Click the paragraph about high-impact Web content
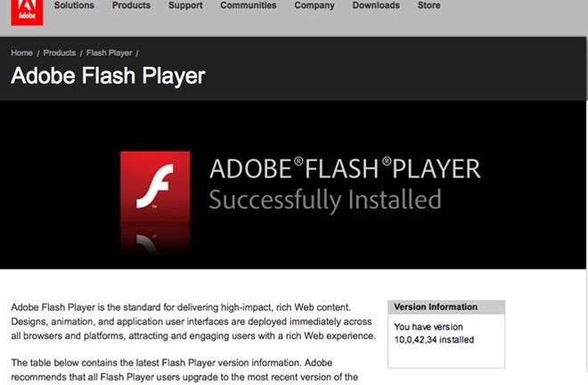 (193, 322)
